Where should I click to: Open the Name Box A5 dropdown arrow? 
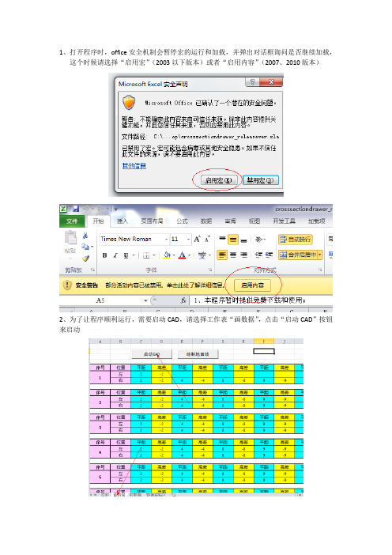click(x=145, y=300)
